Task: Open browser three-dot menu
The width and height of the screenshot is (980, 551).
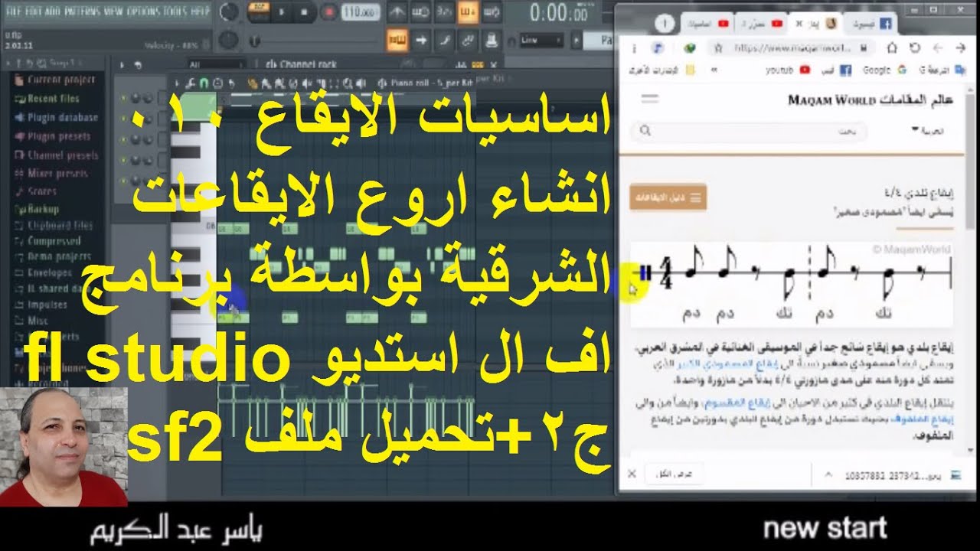Action: click(634, 48)
